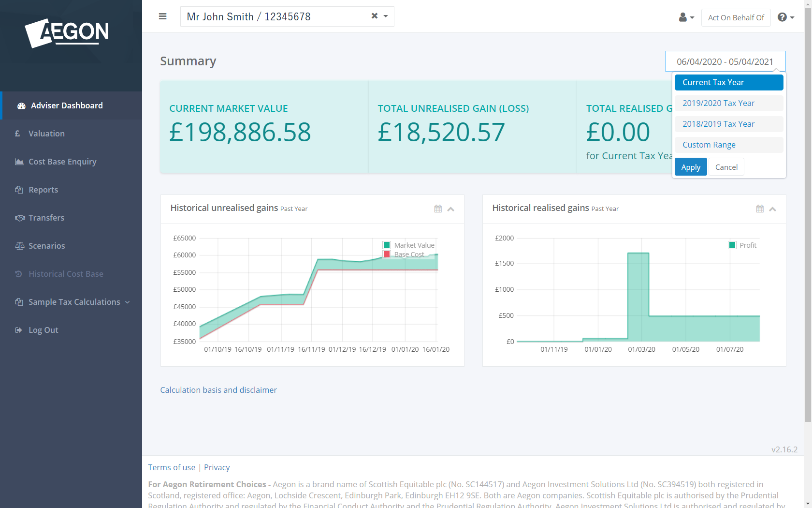The image size is (812, 508).
Task: Open the Terms of use link
Action: coord(172,467)
